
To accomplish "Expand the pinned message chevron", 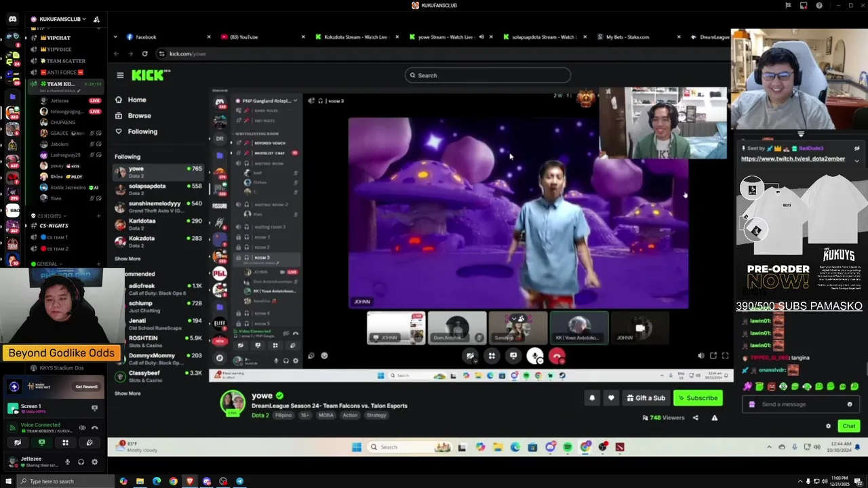I will (x=856, y=161).
